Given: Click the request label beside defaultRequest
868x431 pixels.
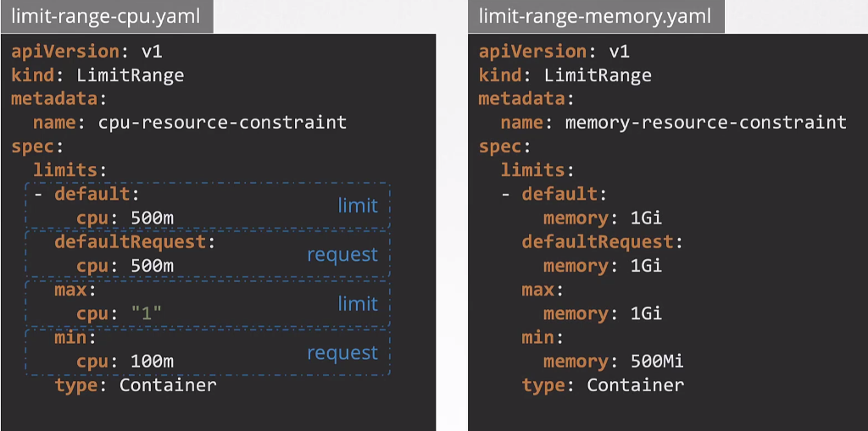Looking at the screenshot, I should [342, 254].
